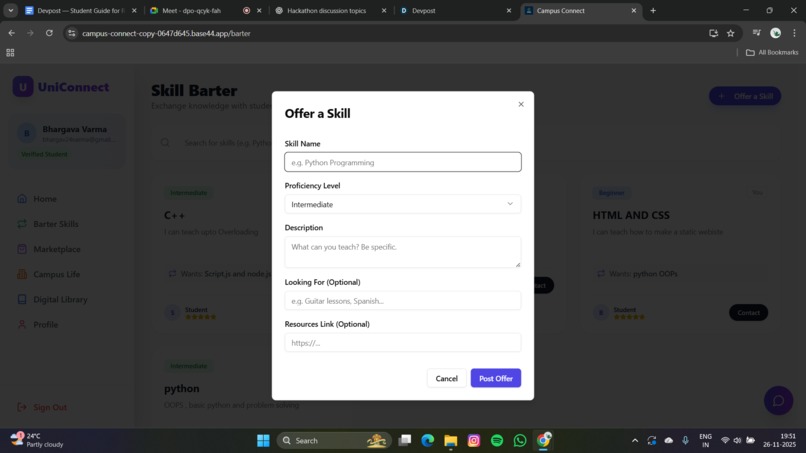Click the Marketplace bag icon
The width and height of the screenshot is (806, 453).
point(22,249)
